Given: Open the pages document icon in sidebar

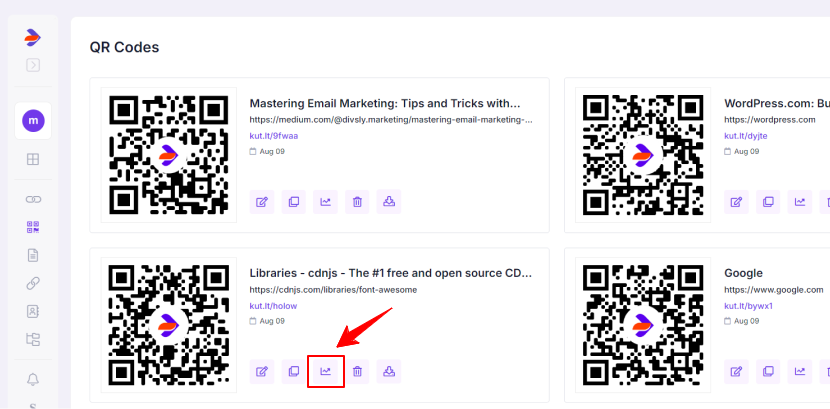Looking at the screenshot, I should (x=33, y=255).
